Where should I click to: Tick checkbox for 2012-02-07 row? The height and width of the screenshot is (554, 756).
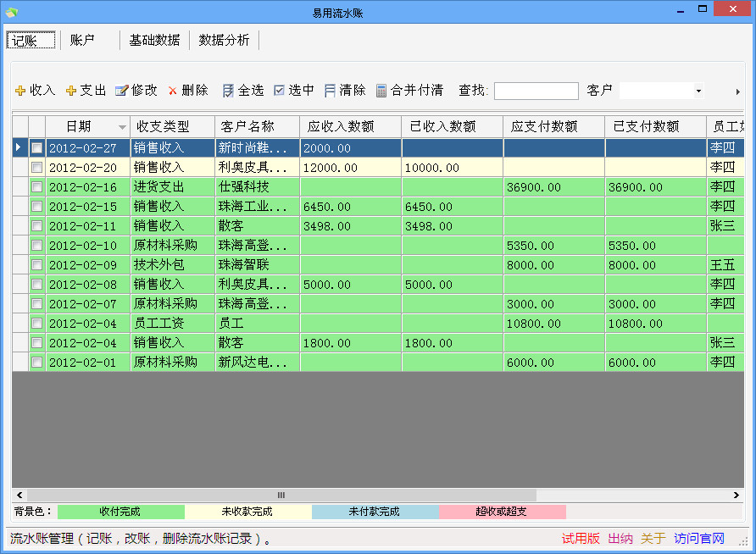point(36,303)
